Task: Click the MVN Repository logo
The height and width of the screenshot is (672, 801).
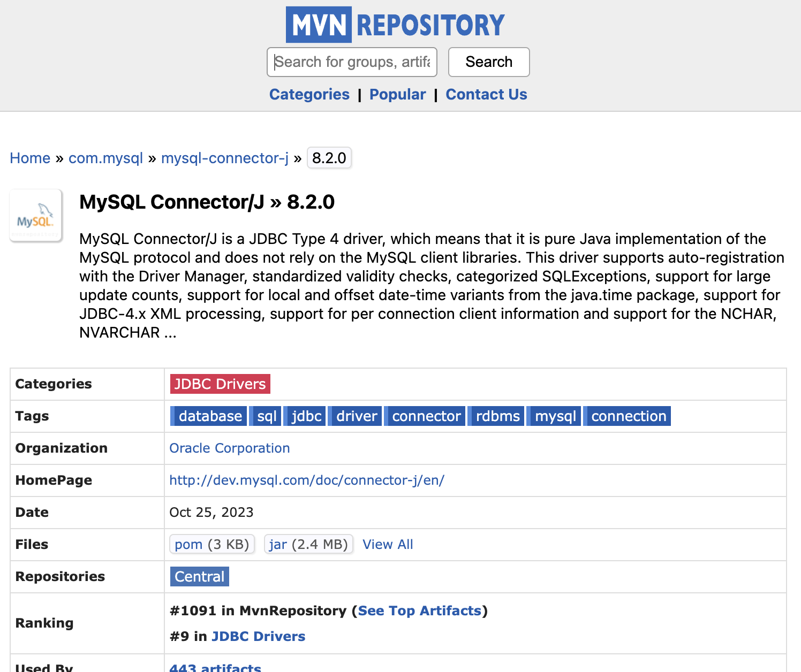Action: 395,25
